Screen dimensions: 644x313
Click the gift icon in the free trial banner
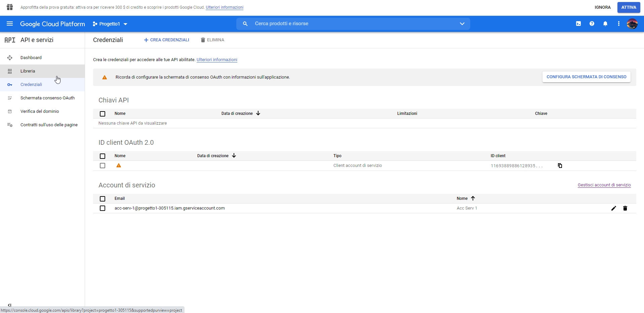10,7
